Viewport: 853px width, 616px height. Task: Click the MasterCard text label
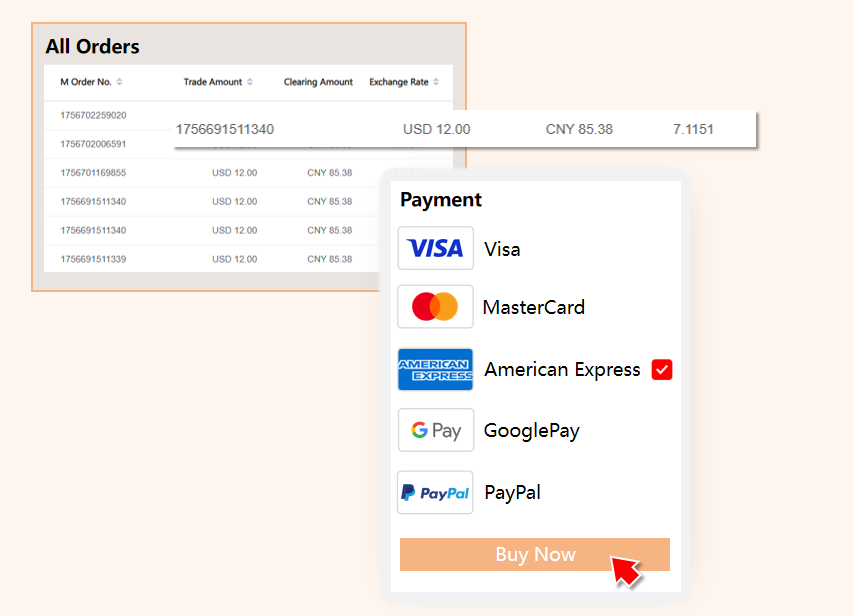click(533, 308)
